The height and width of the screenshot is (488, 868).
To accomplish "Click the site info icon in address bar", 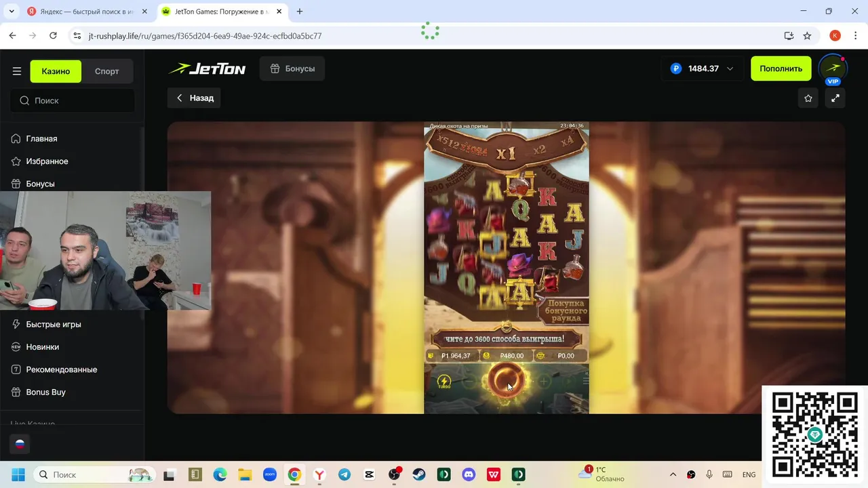I will pos(77,36).
